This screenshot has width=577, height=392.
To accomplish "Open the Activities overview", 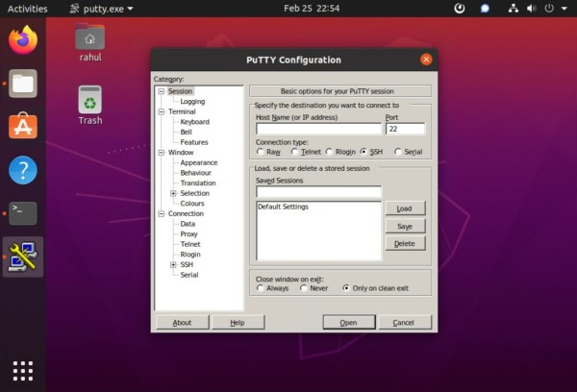I will point(27,8).
